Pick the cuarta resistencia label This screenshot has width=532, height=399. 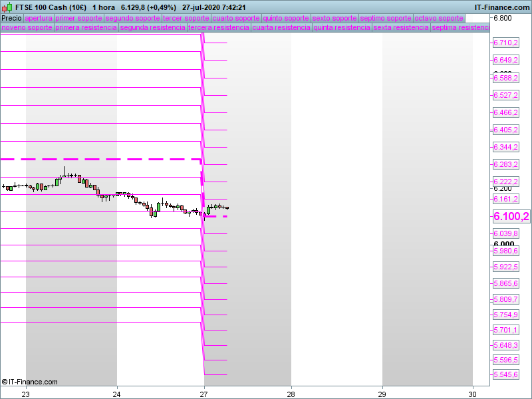(x=281, y=27)
